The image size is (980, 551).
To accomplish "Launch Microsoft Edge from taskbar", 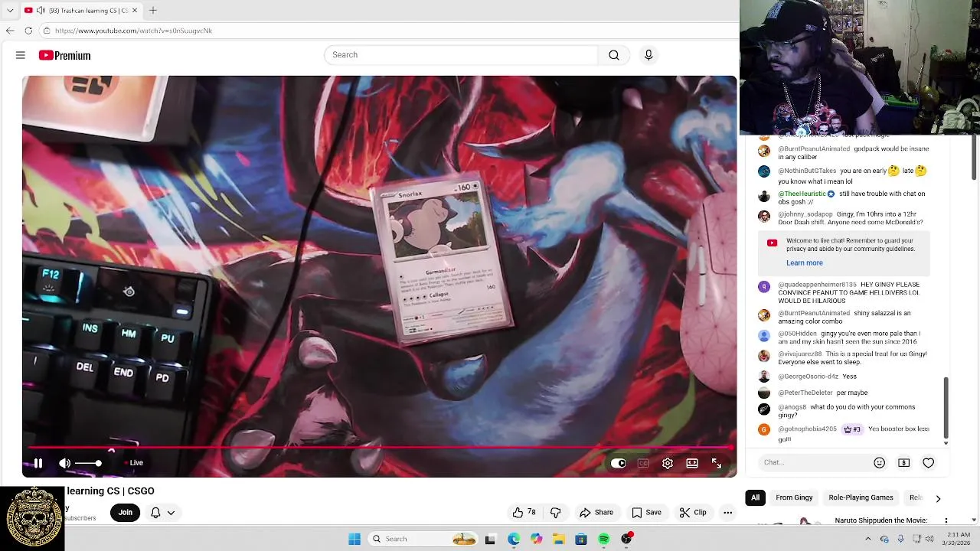I will [x=514, y=539].
